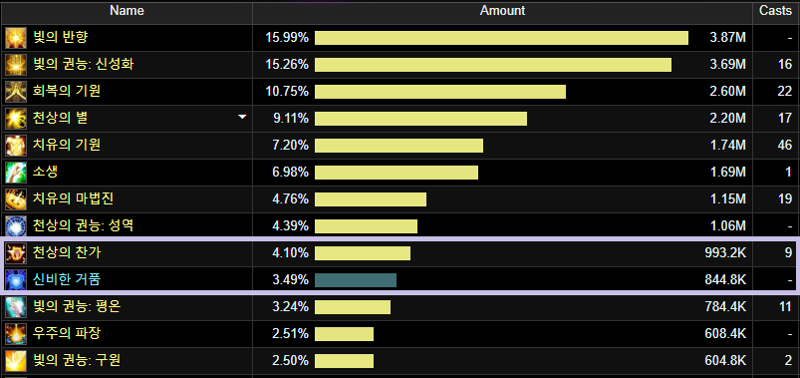Click the teal 신비한 거품 amount bar
Image resolution: width=800 pixels, height=378 pixels.
pyautogui.click(x=356, y=280)
